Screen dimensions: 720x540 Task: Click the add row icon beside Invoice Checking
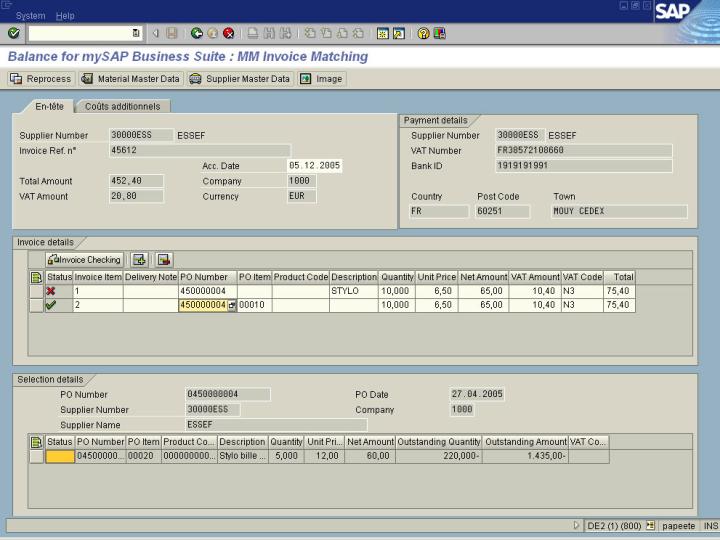click(x=140, y=260)
